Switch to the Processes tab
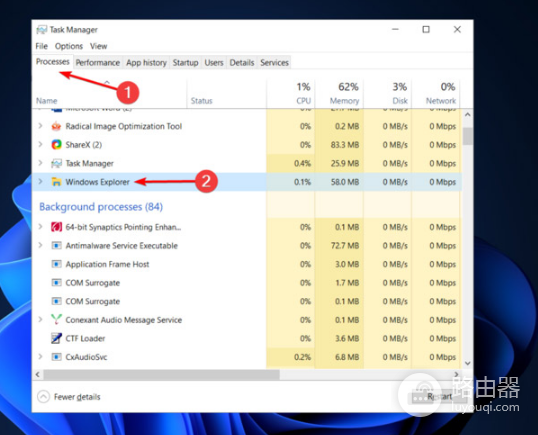 53,62
